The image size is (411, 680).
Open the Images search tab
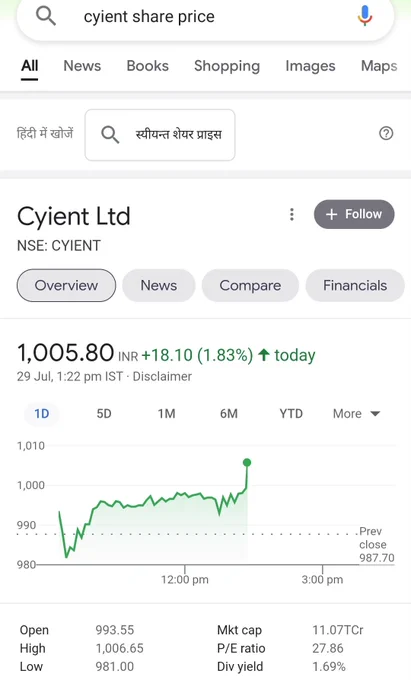point(310,66)
